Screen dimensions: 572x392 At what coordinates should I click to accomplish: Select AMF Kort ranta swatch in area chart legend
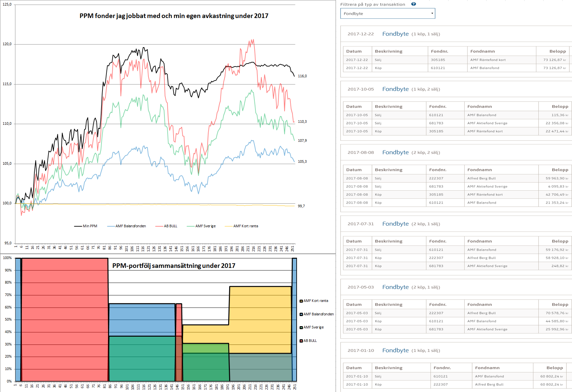(x=301, y=301)
